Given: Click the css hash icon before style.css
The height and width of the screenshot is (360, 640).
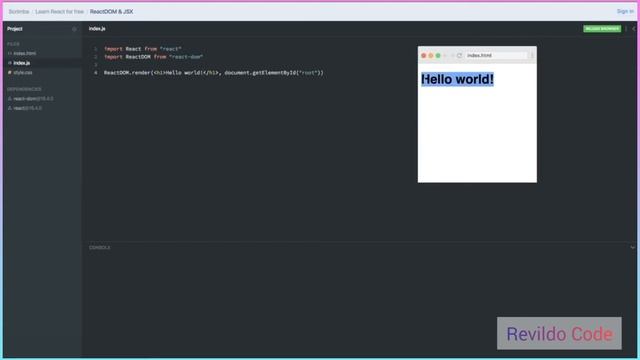Looking at the screenshot, I should tap(10, 73).
